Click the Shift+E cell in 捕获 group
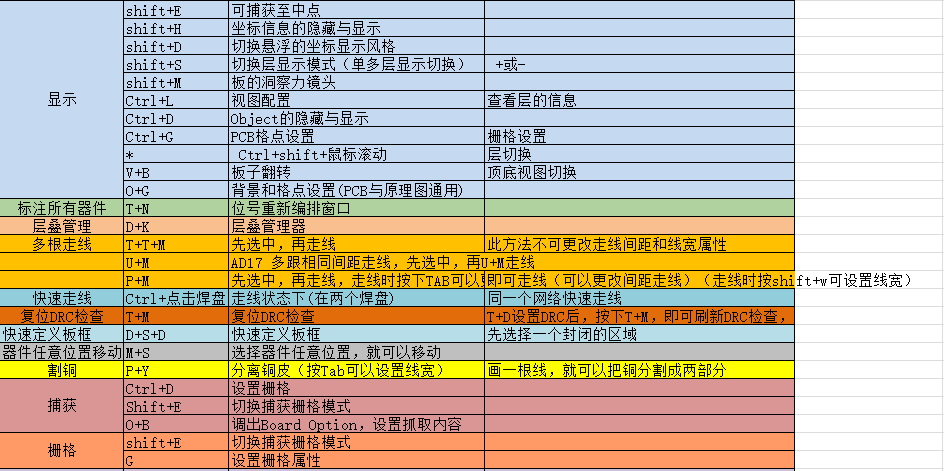Viewport: 944px width, 471px height. tap(176, 407)
